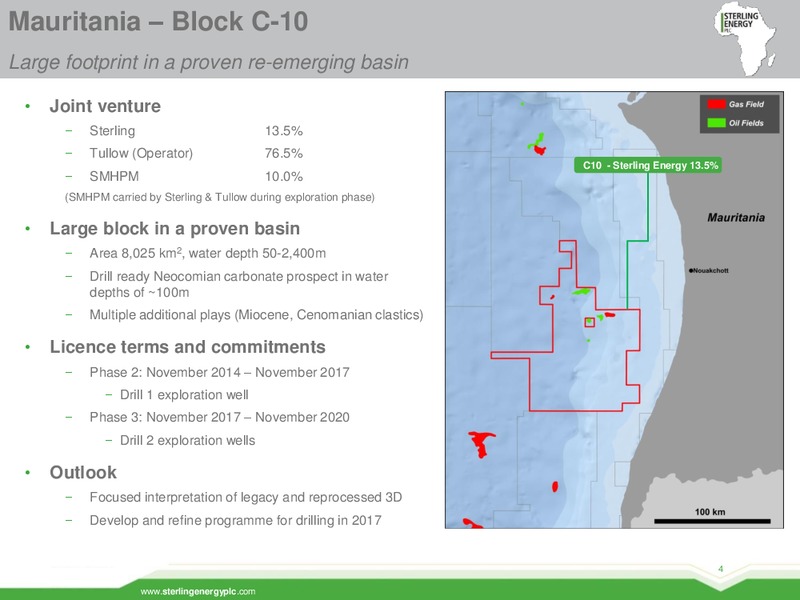Screen dimensions: 800x600
Task: Open the www.sterlingenergyplc.com link
Action: (x=197, y=591)
